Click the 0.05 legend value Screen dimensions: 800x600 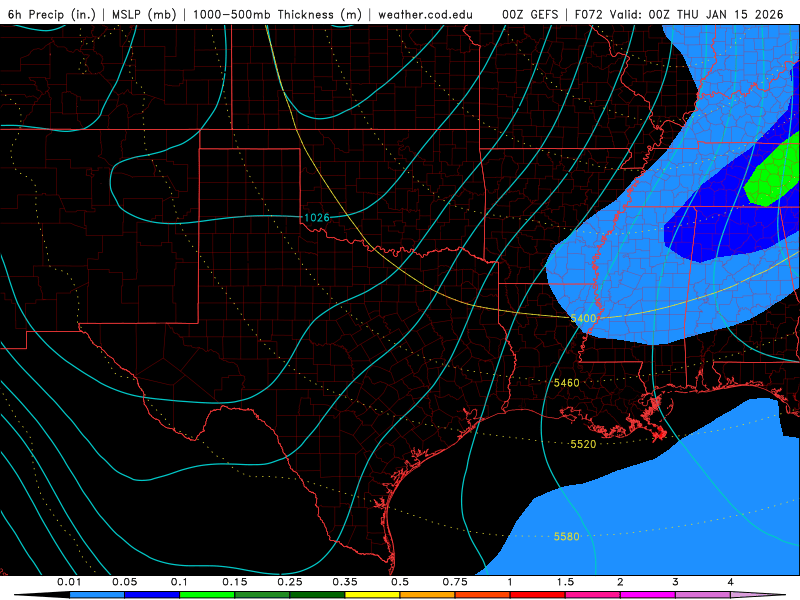coord(124,582)
